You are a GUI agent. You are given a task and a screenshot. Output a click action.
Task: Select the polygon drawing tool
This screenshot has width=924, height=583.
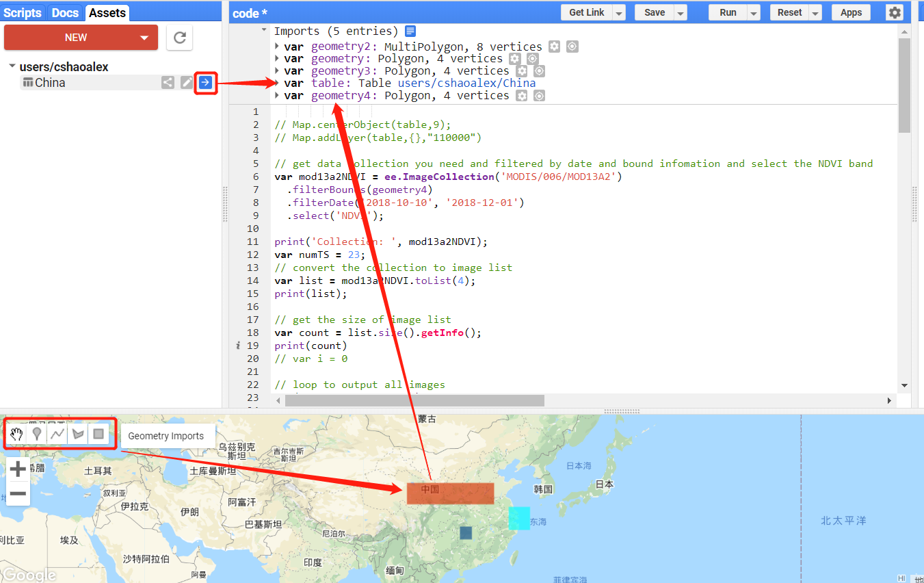click(77, 433)
